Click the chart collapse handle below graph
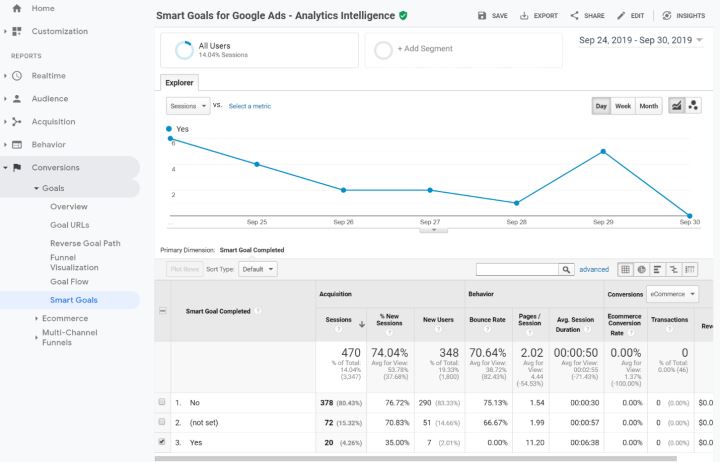 pyautogui.click(x=433, y=230)
